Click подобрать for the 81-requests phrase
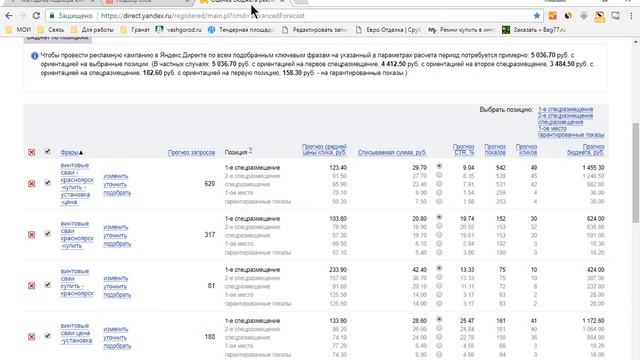The image size is (640, 360). (117, 295)
